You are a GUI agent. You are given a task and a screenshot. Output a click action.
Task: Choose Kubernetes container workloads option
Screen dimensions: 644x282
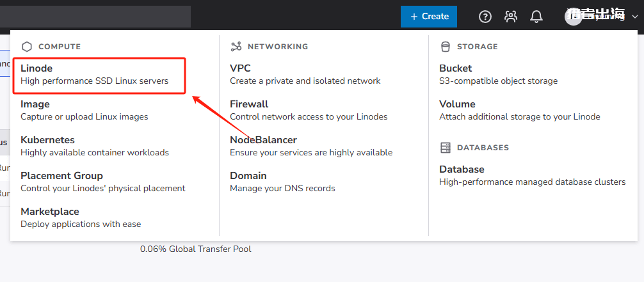click(95, 146)
